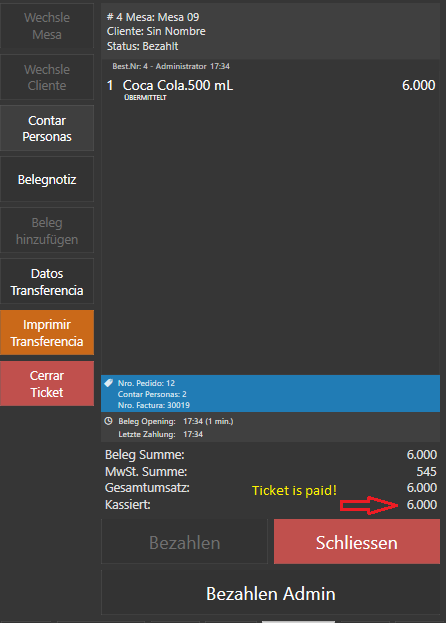Click the Kassiert amount 6.000

(x=421, y=505)
